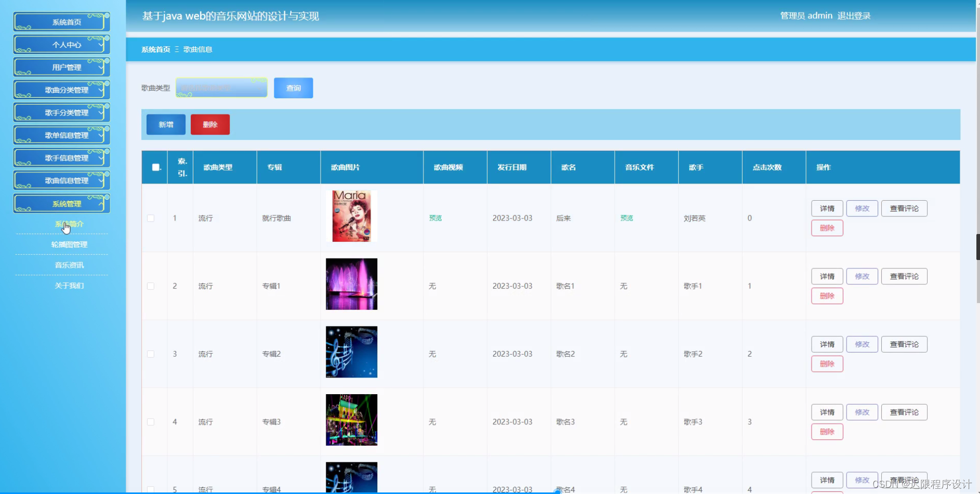The width and height of the screenshot is (980, 494).
Task: Select the 关于我们 submenu item
Action: point(69,285)
